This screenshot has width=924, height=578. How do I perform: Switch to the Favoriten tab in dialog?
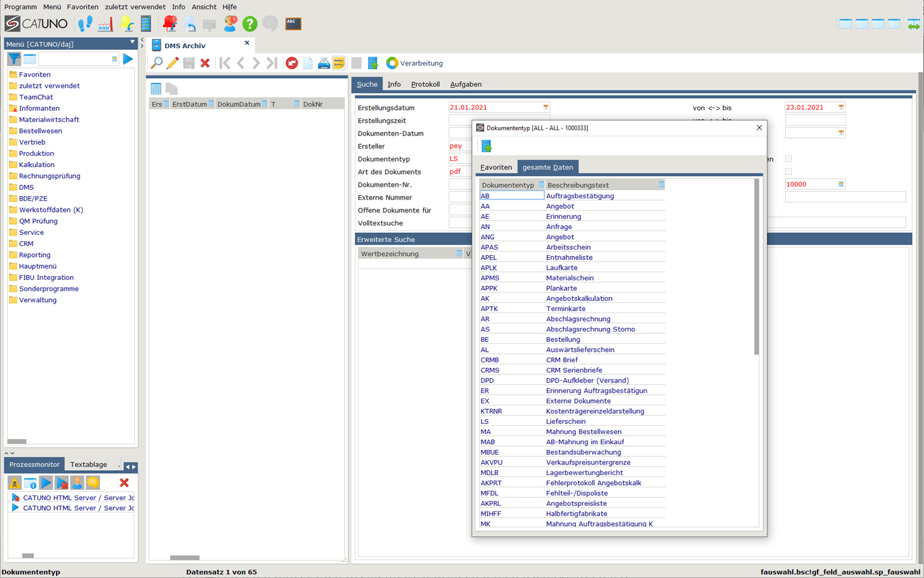(x=496, y=167)
